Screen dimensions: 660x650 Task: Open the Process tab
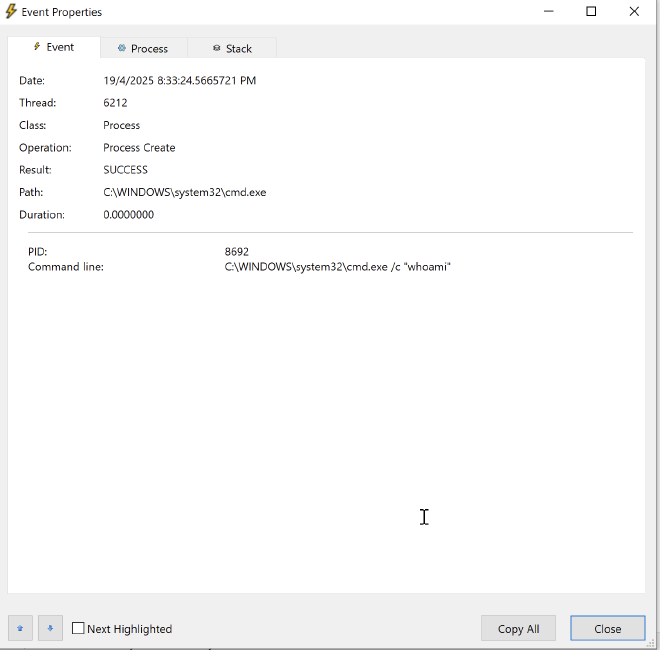142,48
